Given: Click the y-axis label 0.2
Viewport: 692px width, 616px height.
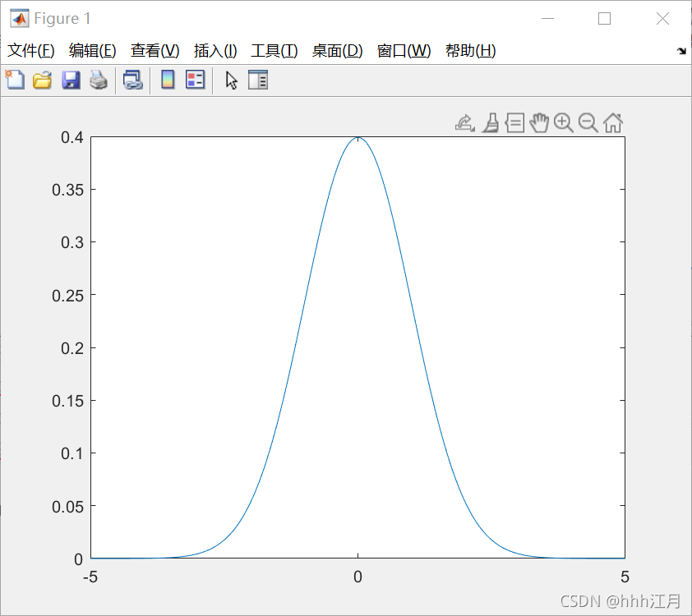Looking at the screenshot, I should click(72, 348).
